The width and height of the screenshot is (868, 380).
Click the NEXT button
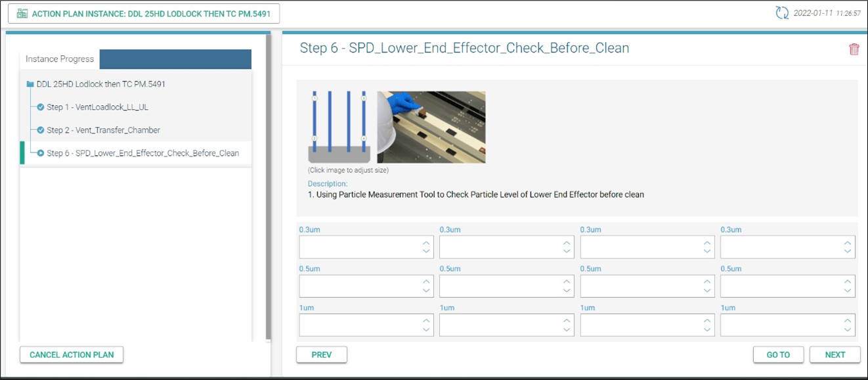(835, 354)
